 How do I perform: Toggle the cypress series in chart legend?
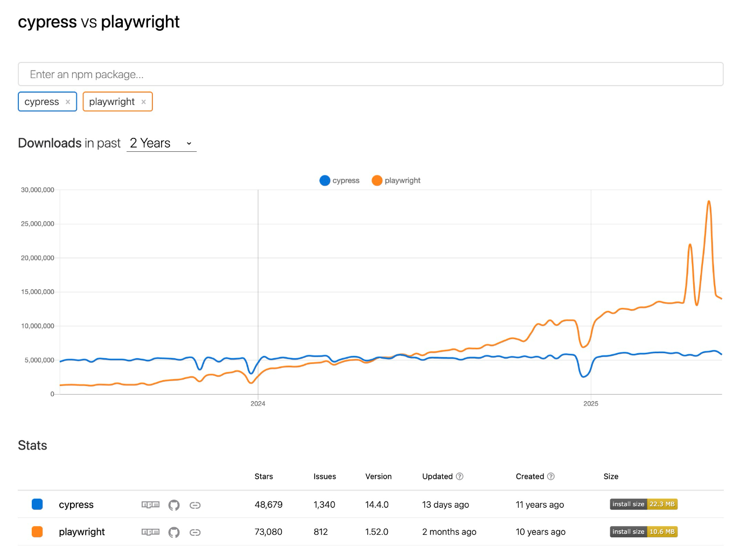point(339,180)
